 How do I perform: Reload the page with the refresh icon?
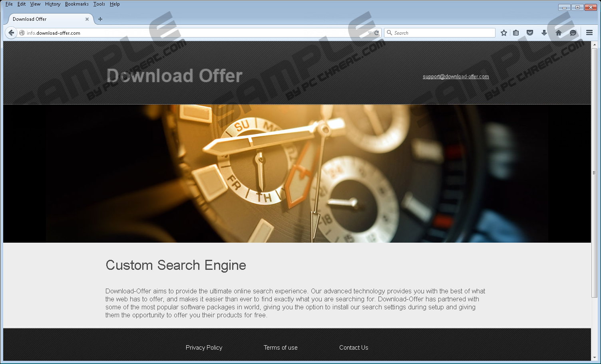point(376,33)
